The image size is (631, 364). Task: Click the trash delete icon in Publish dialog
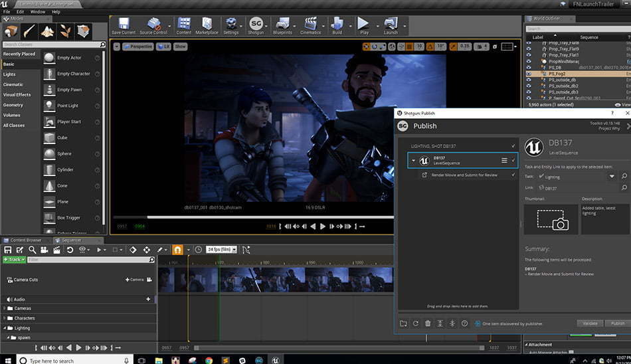pyautogui.click(x=428, y=323)
